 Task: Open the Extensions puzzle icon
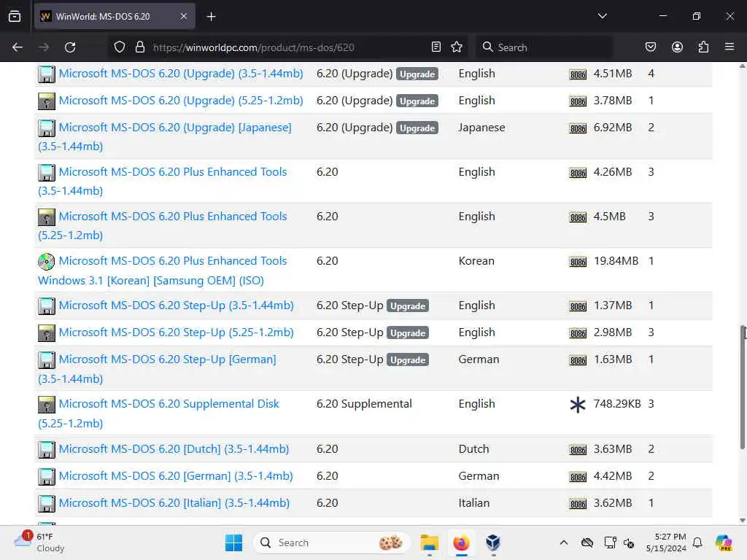pos(703,47)
